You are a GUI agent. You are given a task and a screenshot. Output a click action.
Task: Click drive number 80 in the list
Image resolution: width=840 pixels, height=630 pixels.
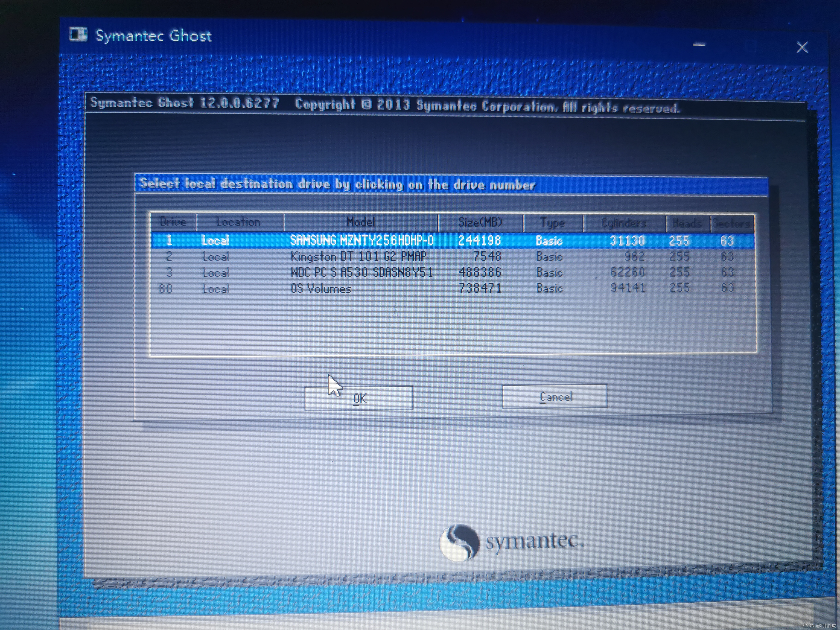(166, 289)
